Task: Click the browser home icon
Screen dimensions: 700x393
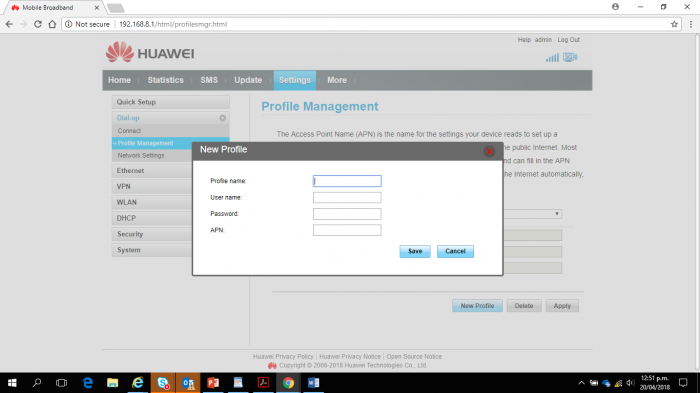Action: click(x=52, y=24)
